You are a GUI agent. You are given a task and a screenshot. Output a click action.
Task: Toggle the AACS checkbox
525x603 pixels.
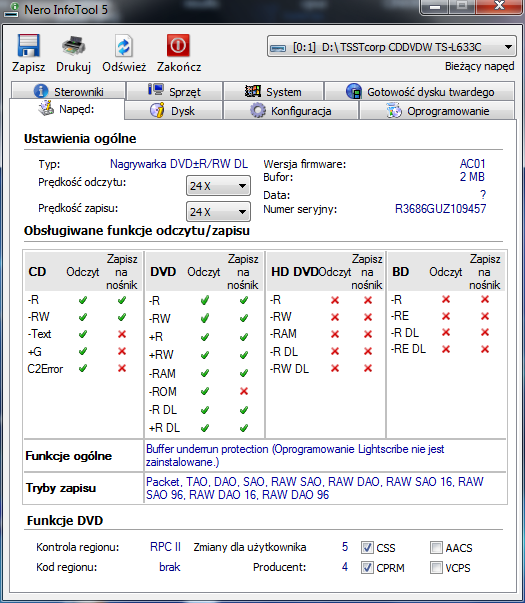(x=436, y=547)
